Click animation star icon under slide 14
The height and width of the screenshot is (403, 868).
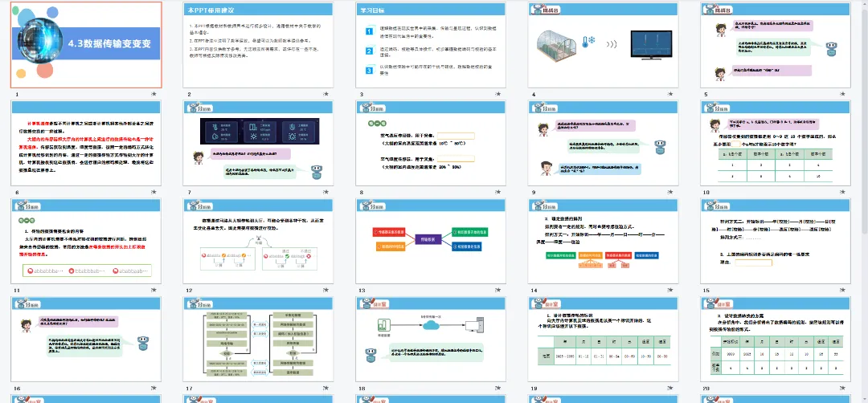point(671,291)
